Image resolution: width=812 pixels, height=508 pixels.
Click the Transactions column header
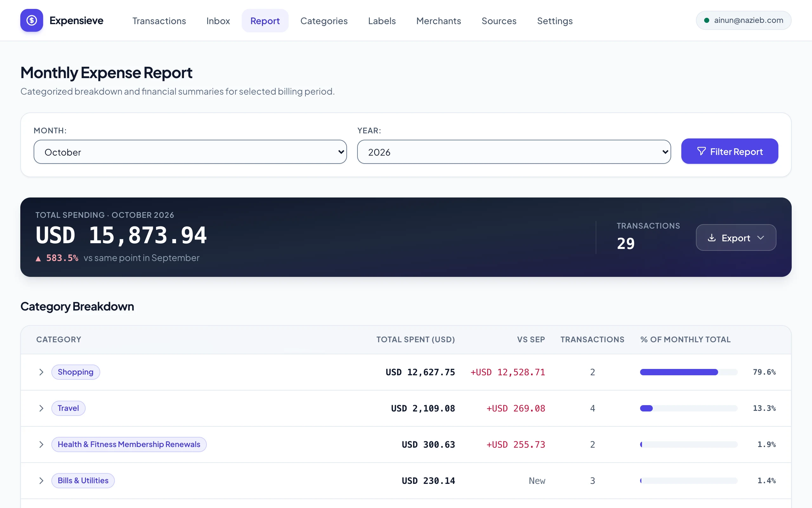(592, 339)
